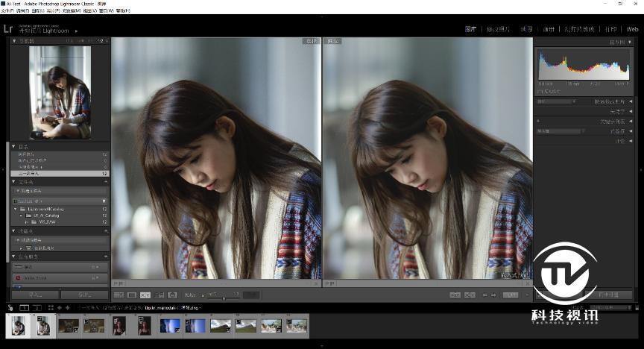Screen dimensions: 644x349
Task: Click the 导出 Export button
Action: [85, 295]
